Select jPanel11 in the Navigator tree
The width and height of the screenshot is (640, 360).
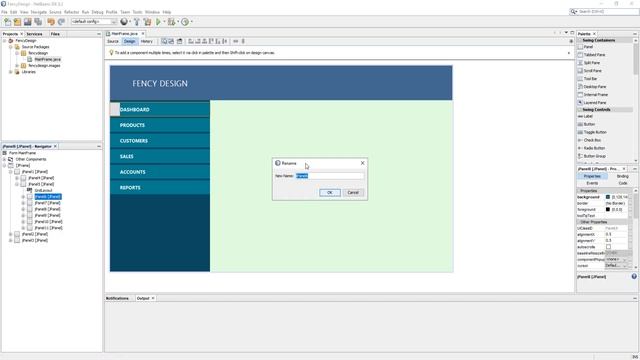click(x=48, y=228)
